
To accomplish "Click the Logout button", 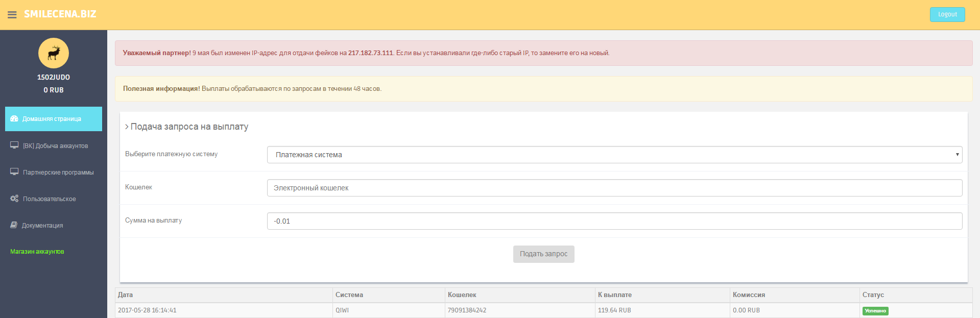I will click(947, 14).
